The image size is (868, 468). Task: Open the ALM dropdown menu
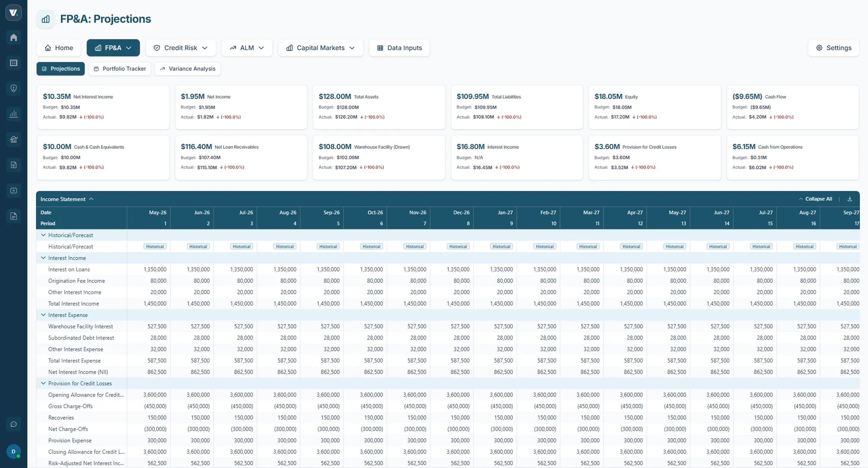[x=247, y=48]
